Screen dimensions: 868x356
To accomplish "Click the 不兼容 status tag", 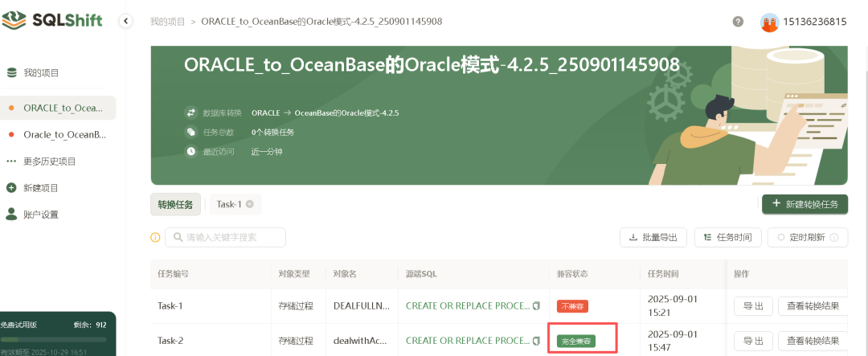I will tap(572, 305).
